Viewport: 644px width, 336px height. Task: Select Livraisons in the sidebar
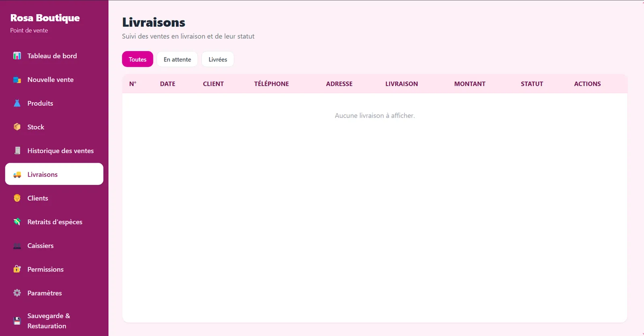[x=54, y=174]
